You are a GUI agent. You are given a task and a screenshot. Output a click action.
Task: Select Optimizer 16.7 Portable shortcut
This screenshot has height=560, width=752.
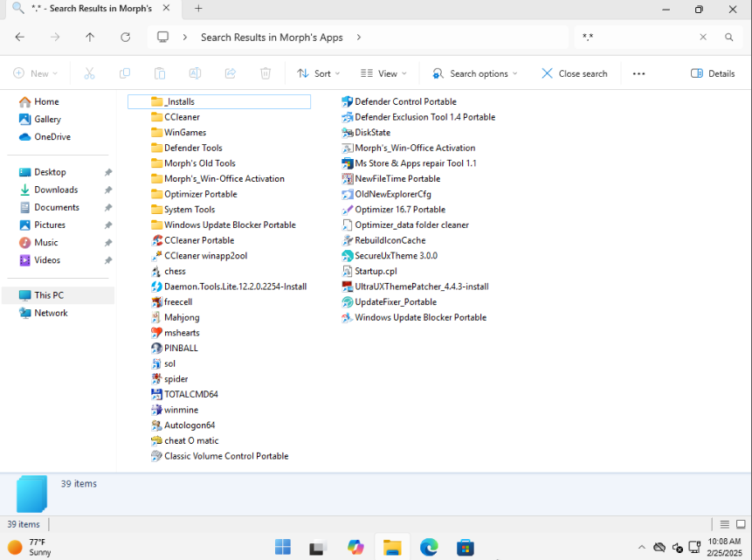393,210
